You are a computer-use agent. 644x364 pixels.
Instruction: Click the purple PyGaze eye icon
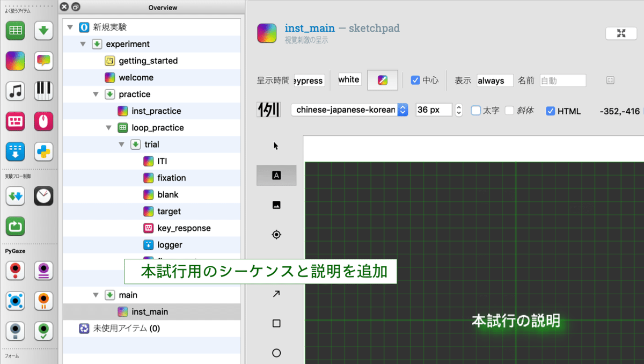point(43,271)
